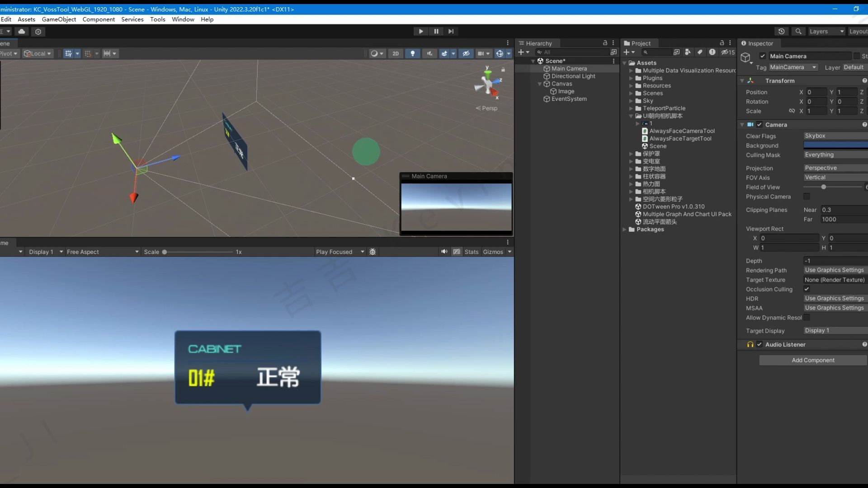Disable the Audio Listener component checkbox

(x=760, y=344)
